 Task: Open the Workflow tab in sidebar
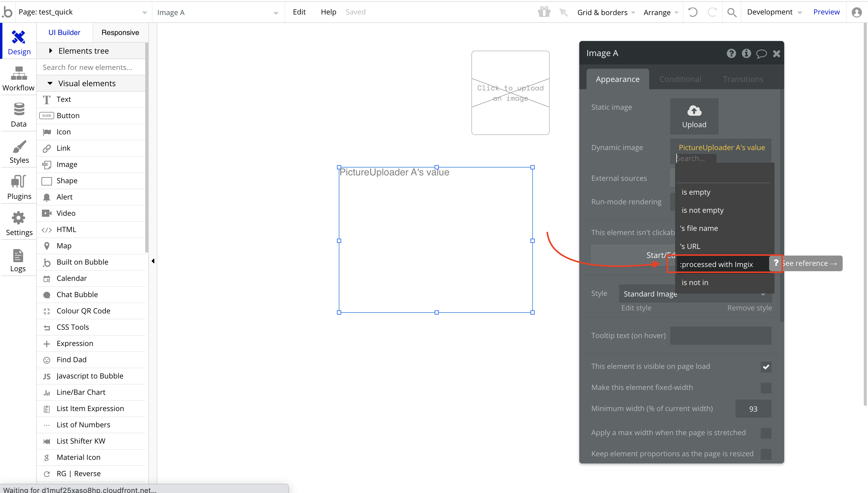pyautogui.click(x=18, y=79)
